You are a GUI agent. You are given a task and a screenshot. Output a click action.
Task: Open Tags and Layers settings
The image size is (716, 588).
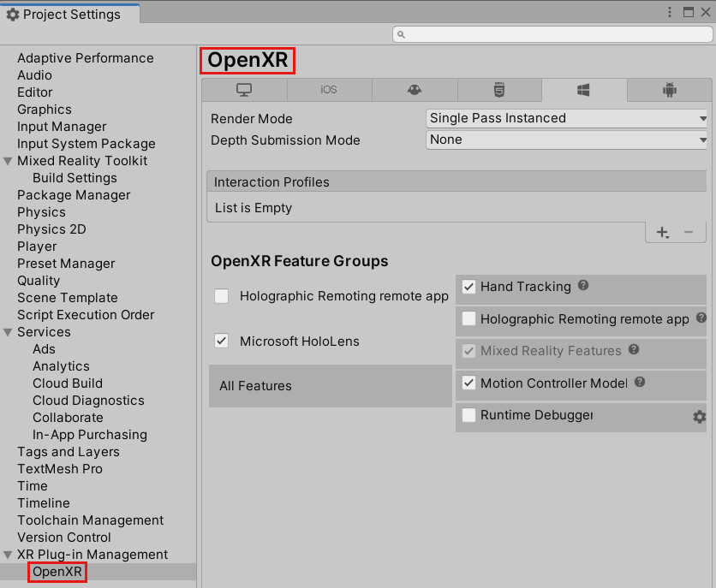pyautogui.click(x=69, y=452)
